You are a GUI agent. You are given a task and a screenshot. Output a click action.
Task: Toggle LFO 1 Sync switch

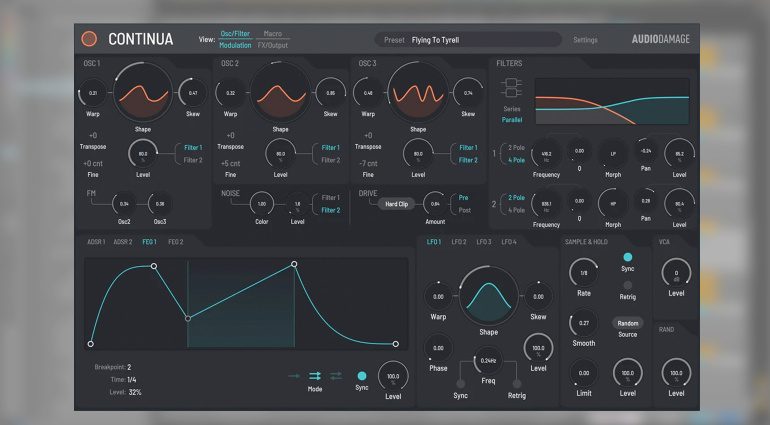click(x=459, y=383)
